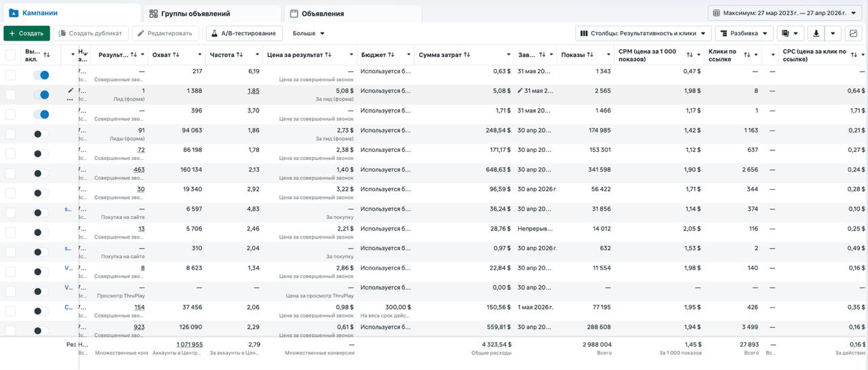Click the end date 1 мая 2026 г.
The width and height of the screenshot is (868, 370).
point(536,307)
